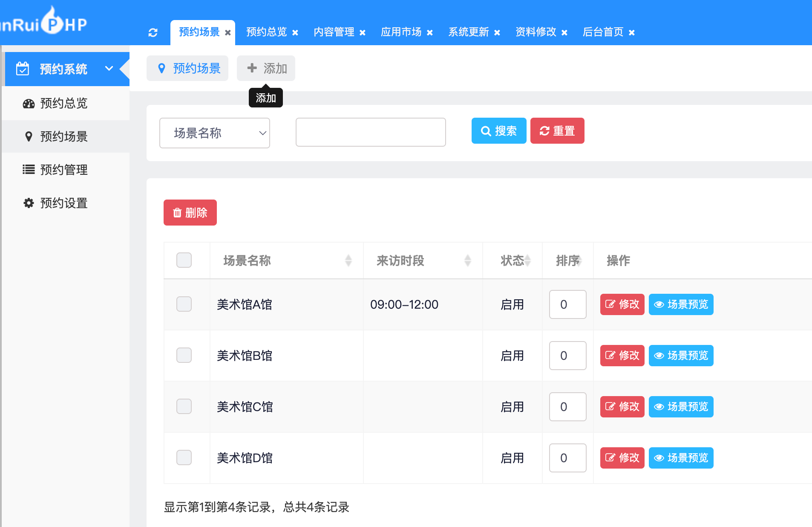This screenshot has height=527, width=812.
Task: Check the box for 美术馆D馆
Action: (184, 458)
